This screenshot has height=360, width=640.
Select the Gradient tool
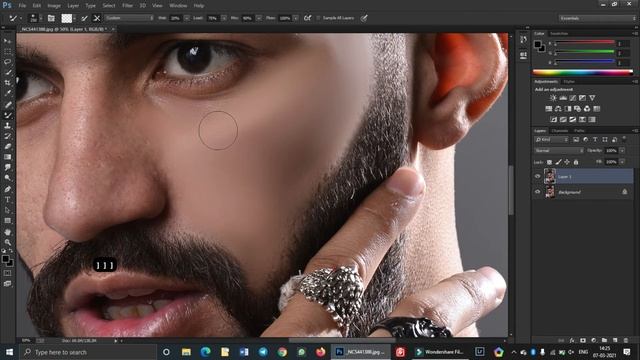pyautogui.click(x=7, y=157)
